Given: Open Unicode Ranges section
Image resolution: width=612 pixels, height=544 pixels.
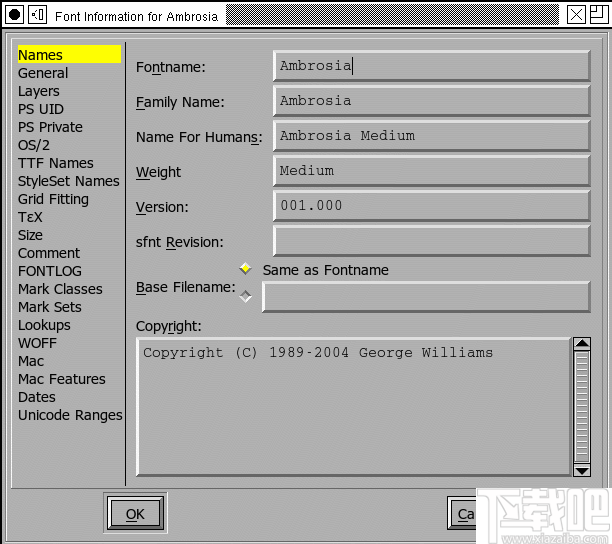Looking at the screenshot, I should 70,415.
